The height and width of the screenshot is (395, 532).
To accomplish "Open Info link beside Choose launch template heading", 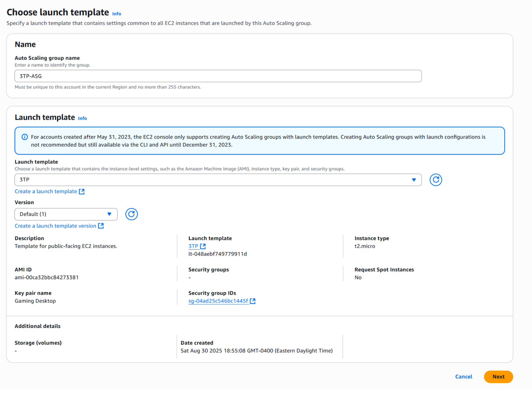I will (x=116, y=14).
